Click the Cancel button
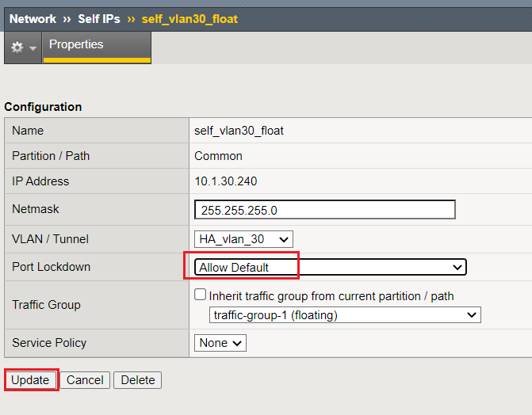 pyautogui.click(x=85, y=380)
